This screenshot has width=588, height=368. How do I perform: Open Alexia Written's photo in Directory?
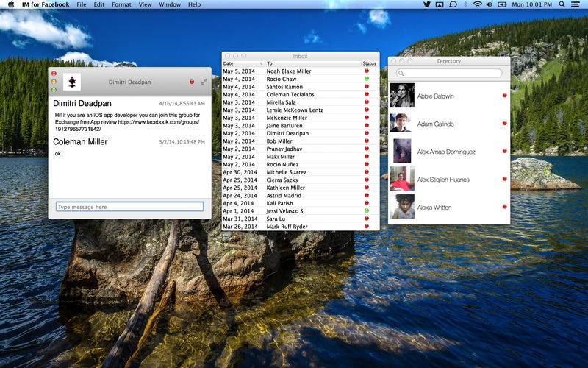(x=402, y=207)
